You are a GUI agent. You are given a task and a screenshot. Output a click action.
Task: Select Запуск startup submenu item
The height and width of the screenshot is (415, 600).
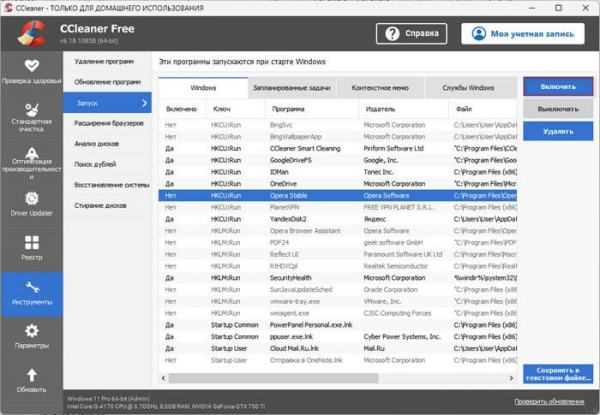coord(108,103)
